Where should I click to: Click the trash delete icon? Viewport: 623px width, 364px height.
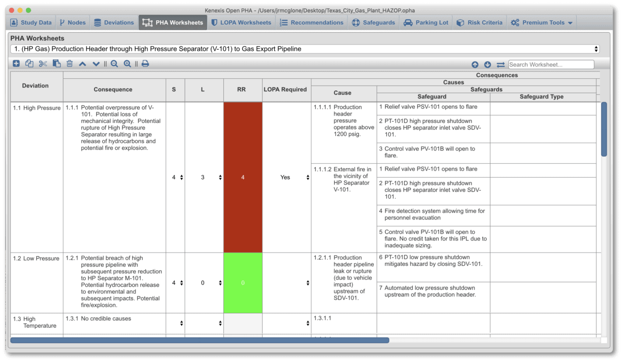point(70,64)
